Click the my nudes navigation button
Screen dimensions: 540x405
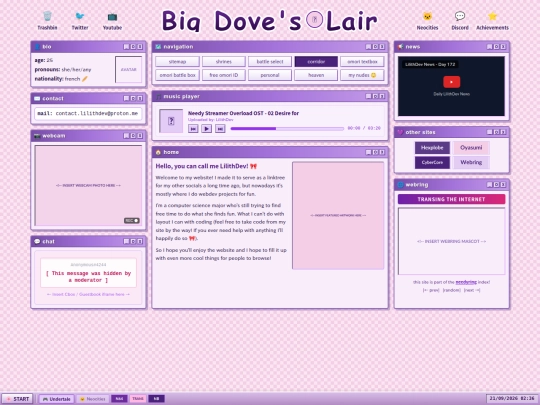pyautogui.click(x=362, y=75)
